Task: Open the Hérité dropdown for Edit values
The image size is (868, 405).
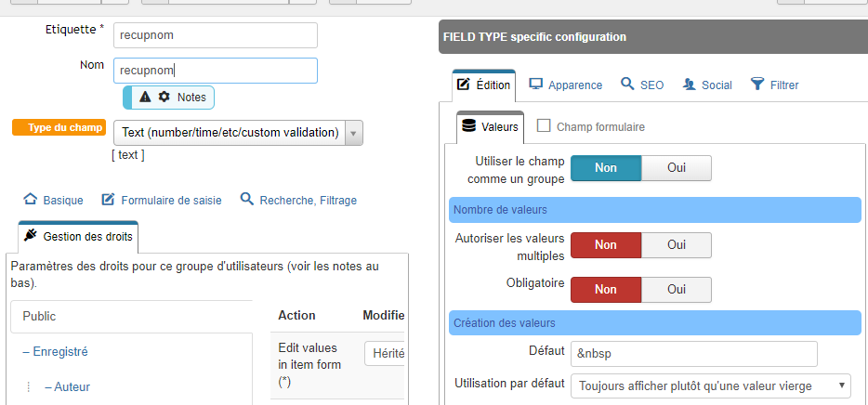Action: 384,354
